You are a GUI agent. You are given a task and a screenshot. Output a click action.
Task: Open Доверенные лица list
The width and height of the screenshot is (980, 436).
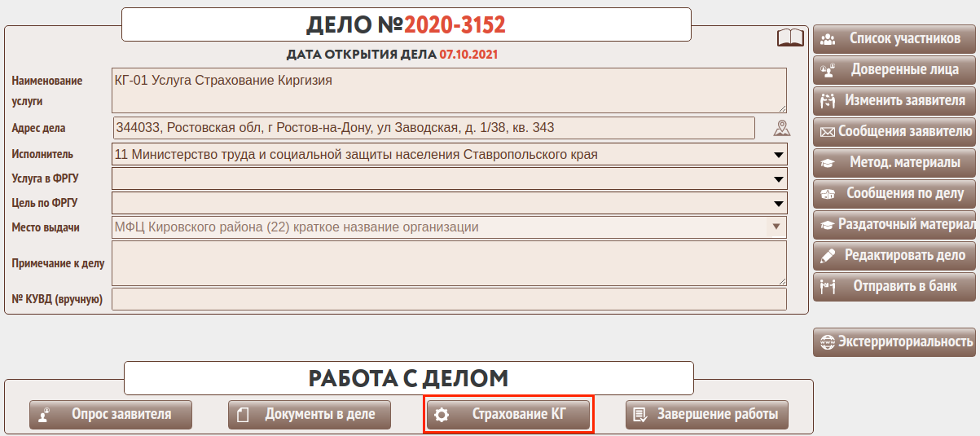click(x=894, y=69)
